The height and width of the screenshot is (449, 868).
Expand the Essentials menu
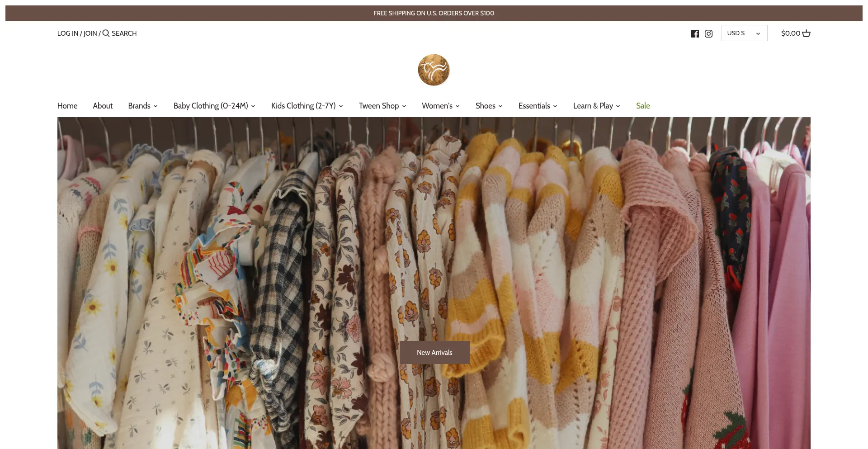(538, 106)
